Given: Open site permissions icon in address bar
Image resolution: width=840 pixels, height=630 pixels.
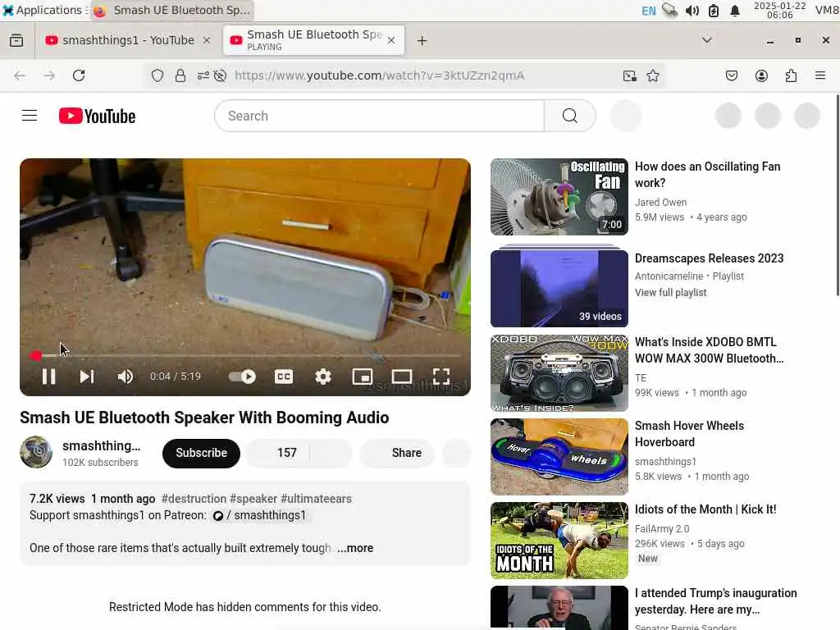Looking at the screenshot, I should [x=203, y=75].
